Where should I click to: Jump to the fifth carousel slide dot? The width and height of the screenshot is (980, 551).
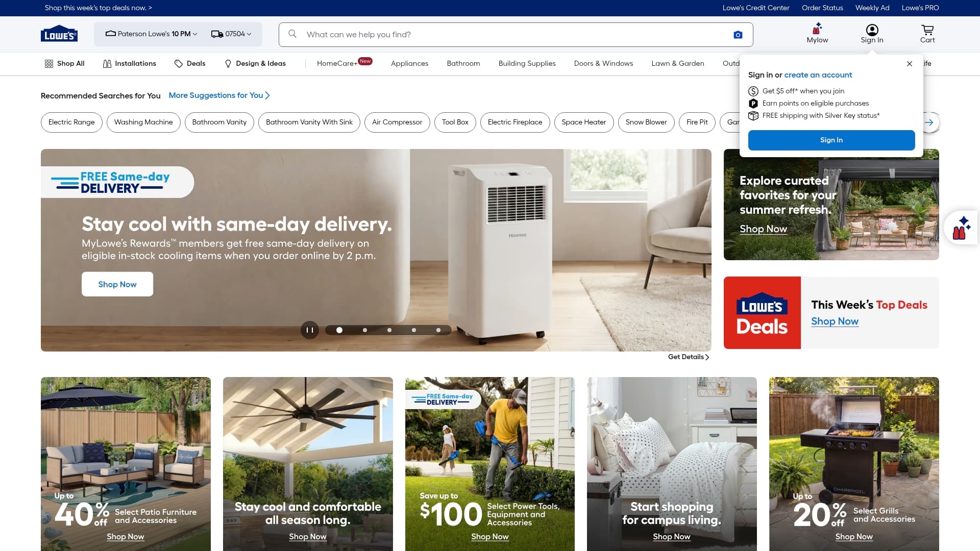[x=438, y=330]
